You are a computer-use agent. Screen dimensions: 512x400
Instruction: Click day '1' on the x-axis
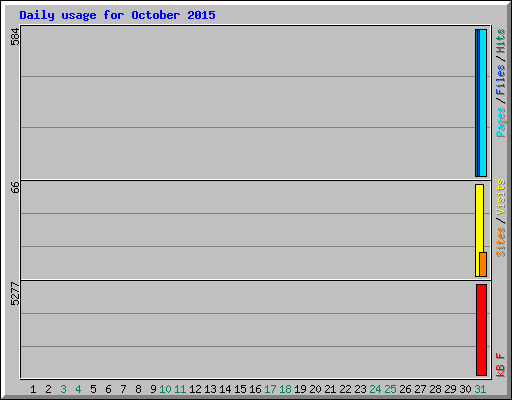(33, 389)
